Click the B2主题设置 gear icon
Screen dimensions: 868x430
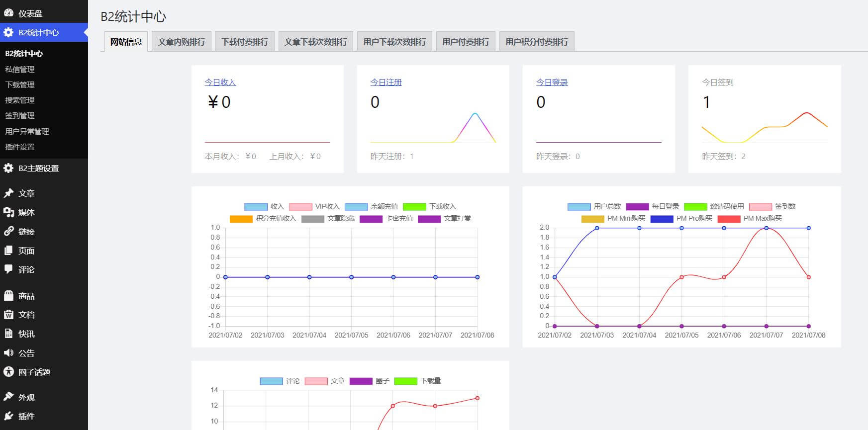tap(8, 169)
